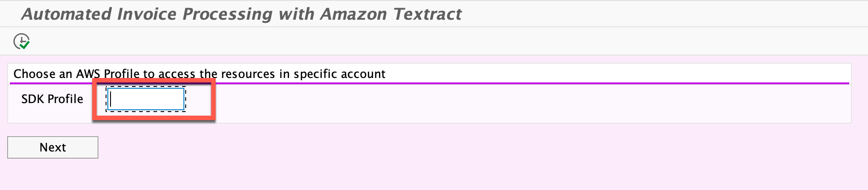Select the Automated Invoice Processing title text

(x=242, y=14)
